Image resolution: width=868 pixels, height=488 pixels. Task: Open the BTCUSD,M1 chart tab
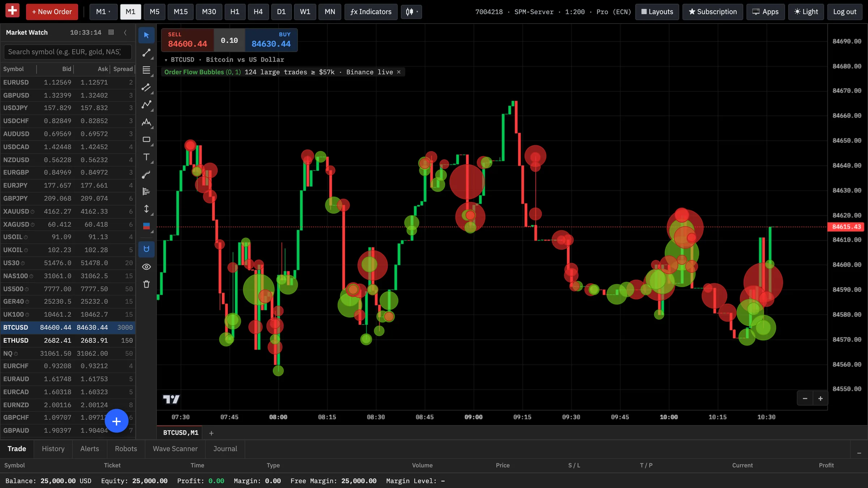click(180, 433)
